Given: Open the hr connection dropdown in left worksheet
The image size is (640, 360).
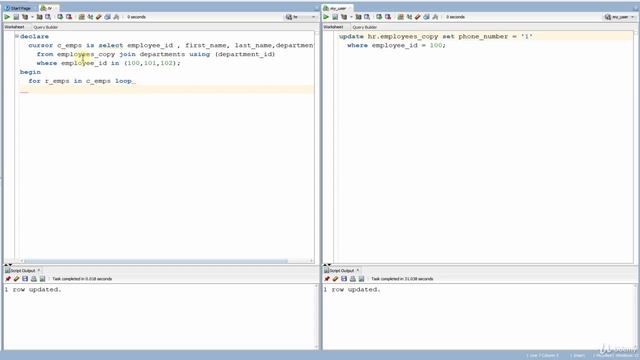Looking at the screenshot, I should 301,17.
